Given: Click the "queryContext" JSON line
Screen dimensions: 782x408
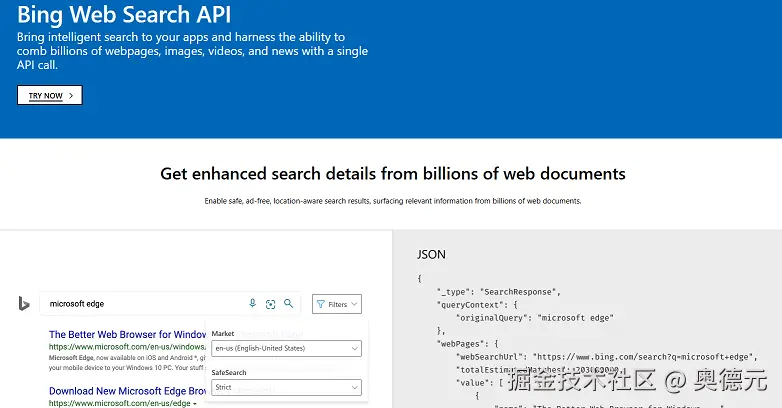Looking at the screenshot, I should click(x=477, y=305).
